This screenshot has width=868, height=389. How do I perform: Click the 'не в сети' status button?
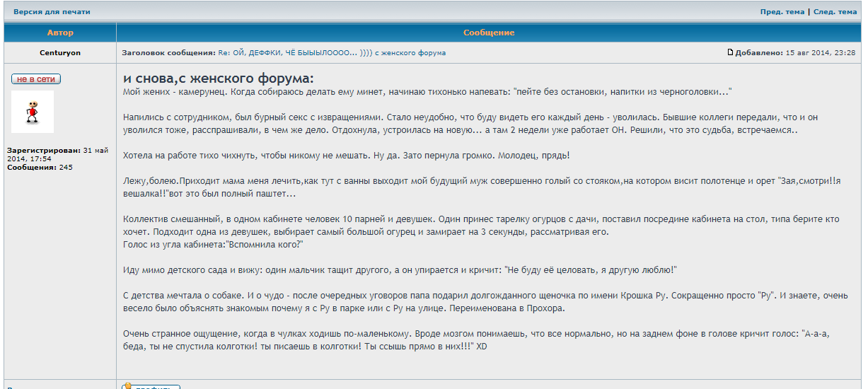coord(36,79)
